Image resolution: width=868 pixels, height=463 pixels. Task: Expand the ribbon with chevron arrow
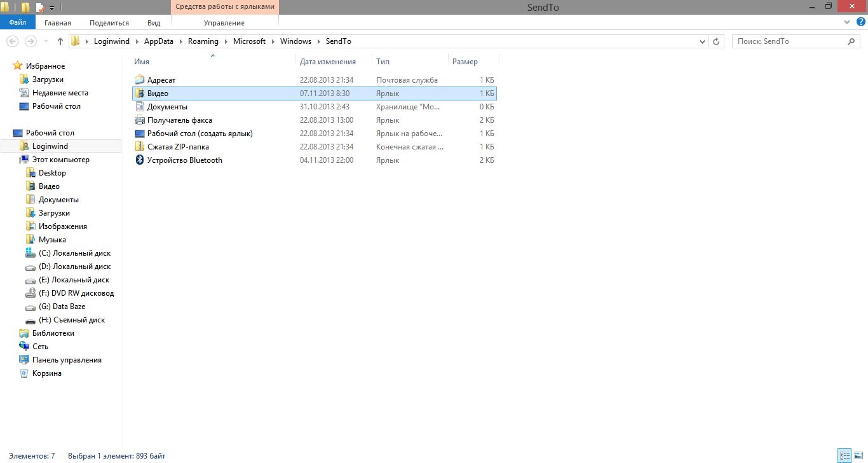click(846, 22)
